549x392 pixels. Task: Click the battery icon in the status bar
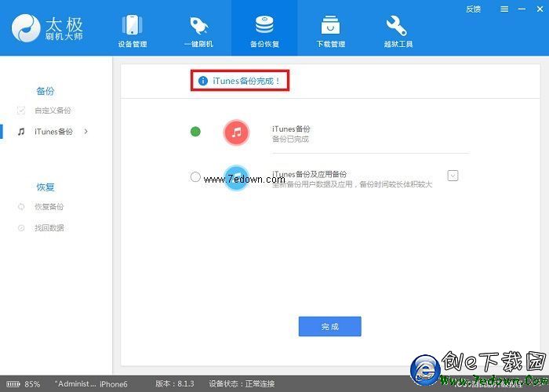[x=13, y=384]
